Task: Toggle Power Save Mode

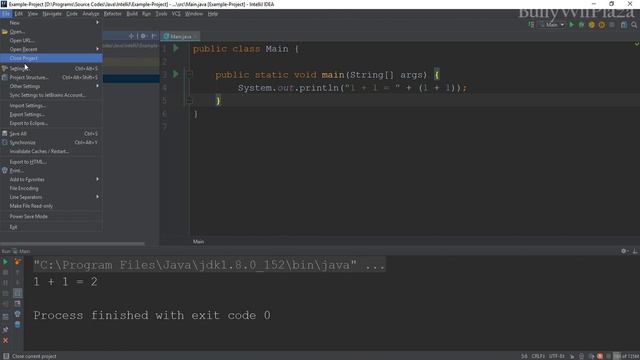Action: 51,216
